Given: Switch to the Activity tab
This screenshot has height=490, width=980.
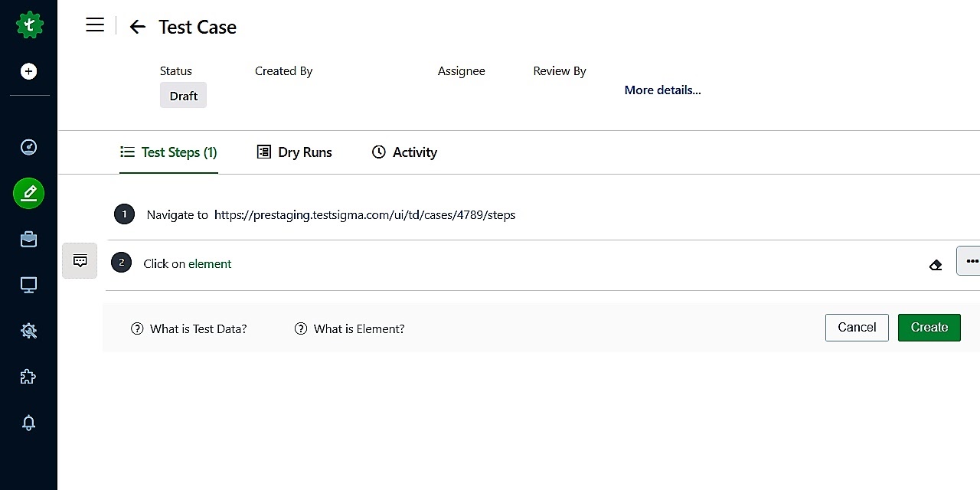Looking at the screenshot, I should tap(404, 152).
